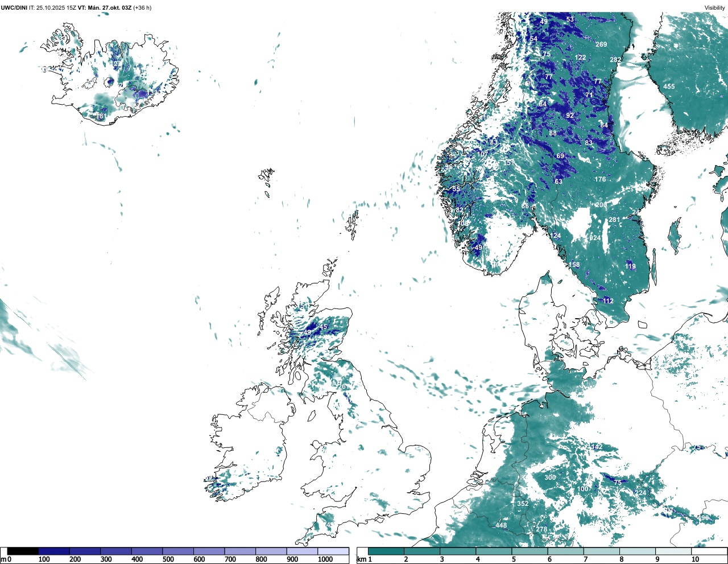
Task: Click the '1000' tick label on the meters legend
Action: click(x=325, y=559)
